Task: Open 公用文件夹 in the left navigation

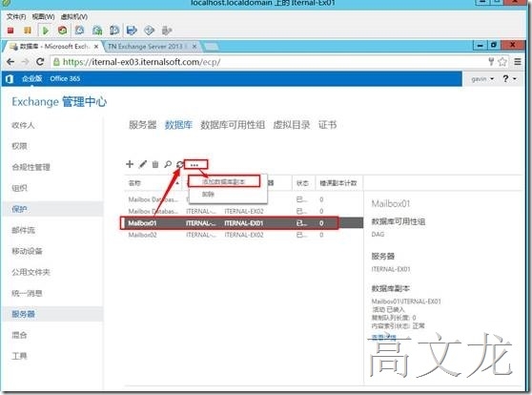Action: 31,272
